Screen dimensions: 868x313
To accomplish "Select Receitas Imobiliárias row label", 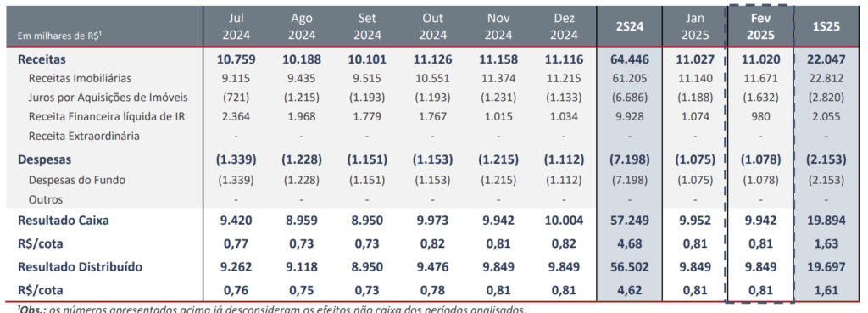I will 80,79.
